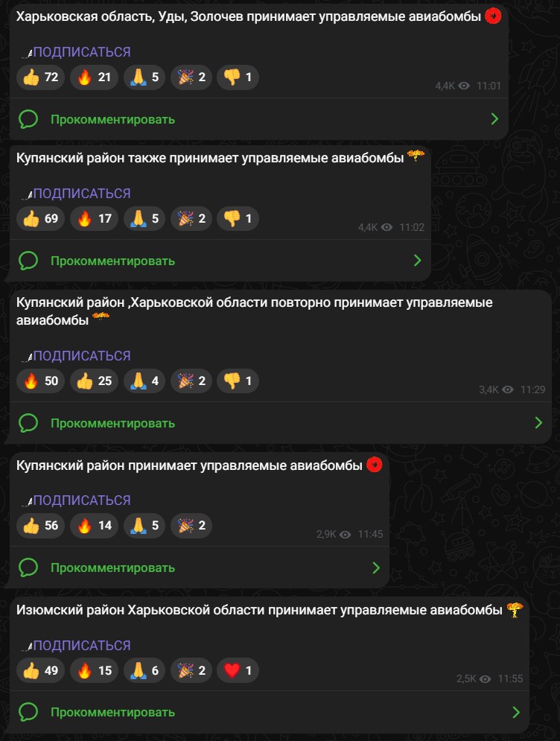Toggle thumbs-up reaction showing 56
Screen dimensions: 560x741
click(x=41, y=526)
